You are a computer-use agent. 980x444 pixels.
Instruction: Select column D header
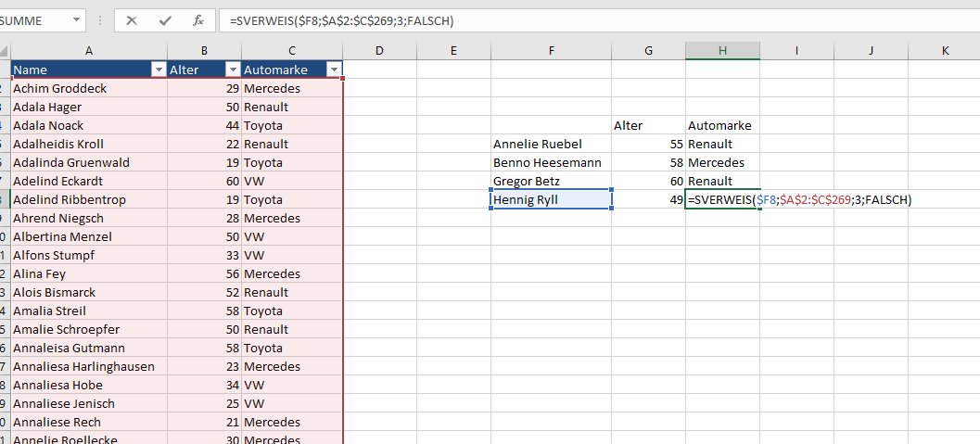pyautogui.click(x=380, y=51)
